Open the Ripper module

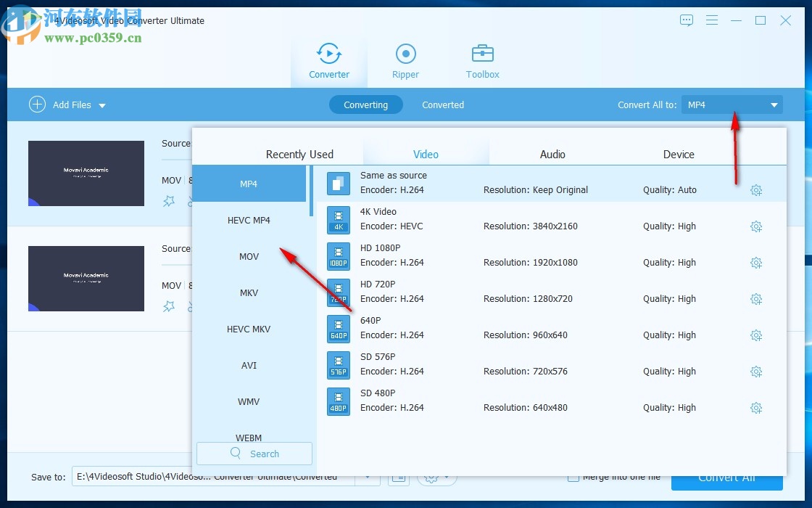pos(405,61)
